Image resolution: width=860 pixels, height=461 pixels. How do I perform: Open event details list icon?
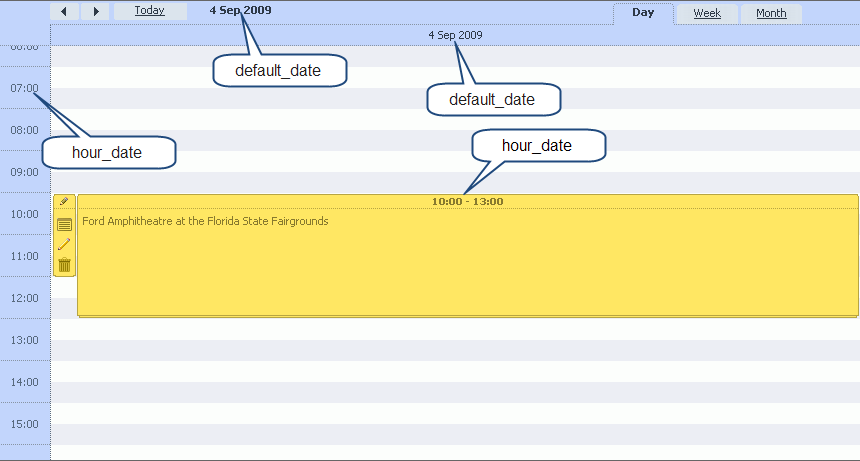point(64,224)
